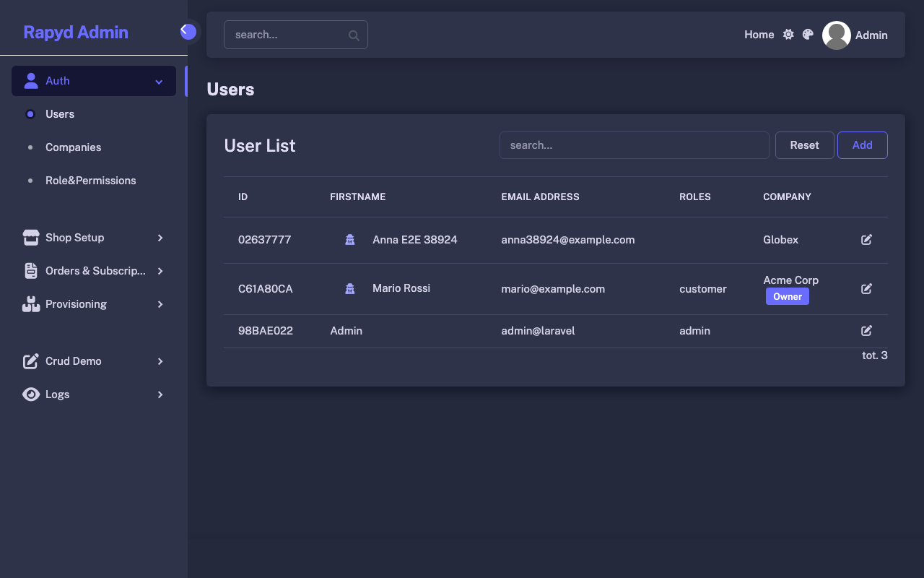Click the Orders & Subscriptions document icon
This screenshot has height=578, width=924.
point(30,271)
